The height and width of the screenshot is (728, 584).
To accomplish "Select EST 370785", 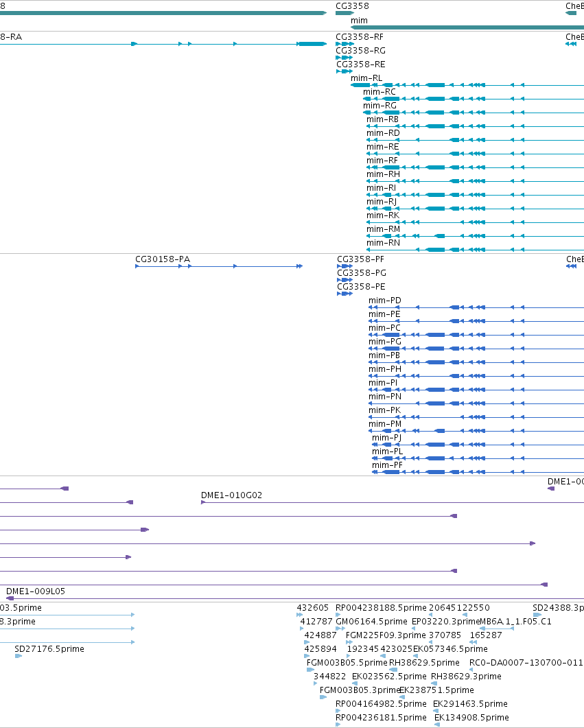I will (445, 635).
